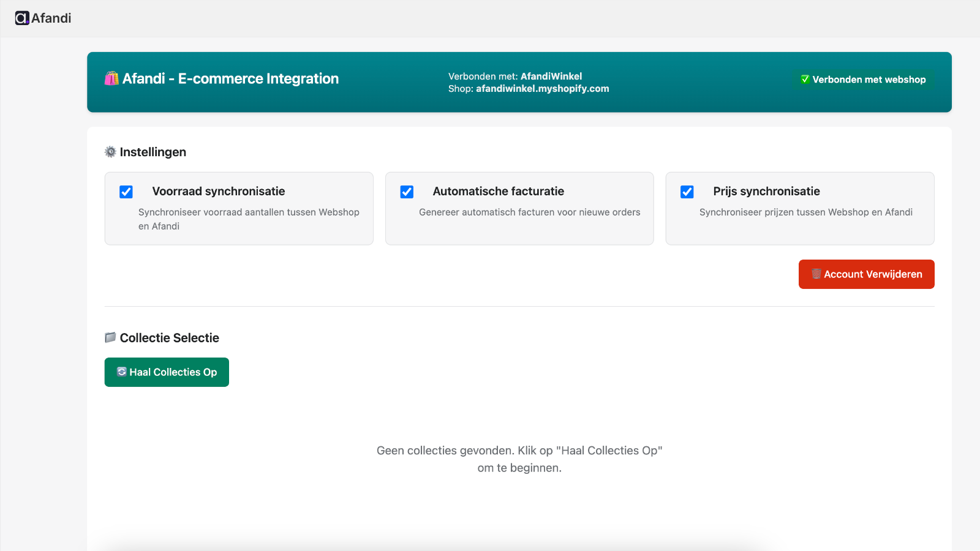Click the Collectie Selectie heading text
Screen dimensions: 980x551
point(170,338)
